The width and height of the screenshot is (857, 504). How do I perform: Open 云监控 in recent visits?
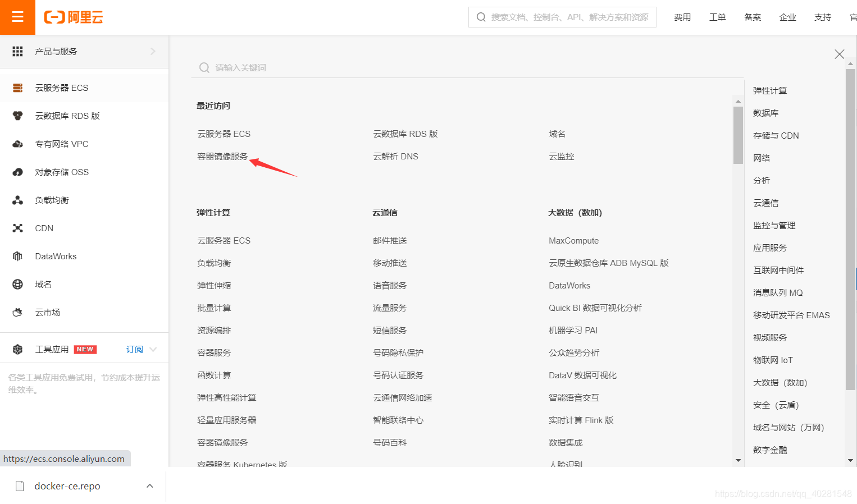click(x=562, y=156)
